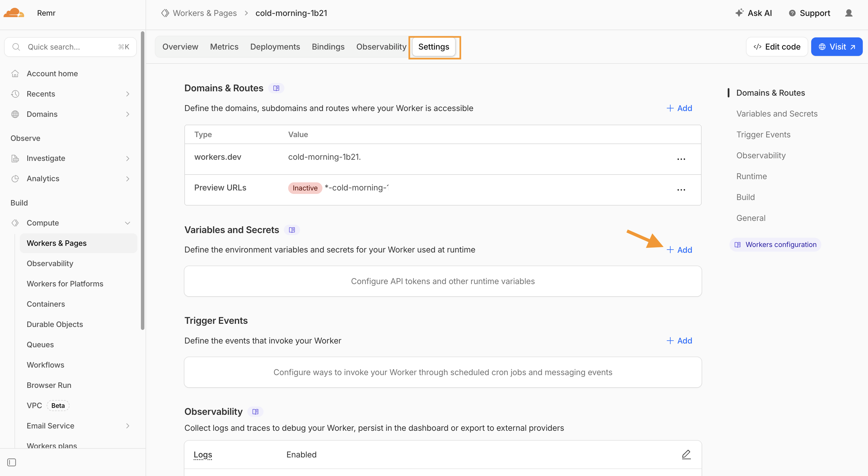The height and width of the screenshot is (476, 868).
Task: Open Workers for Platforms
Action: coord(65,284)
